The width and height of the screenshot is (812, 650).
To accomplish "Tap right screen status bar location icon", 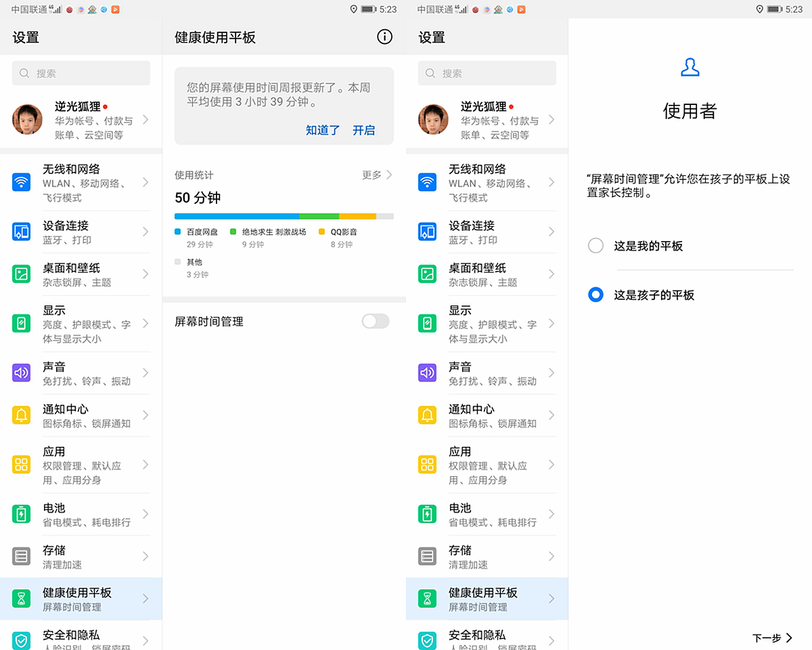I will tap(759, 9).
